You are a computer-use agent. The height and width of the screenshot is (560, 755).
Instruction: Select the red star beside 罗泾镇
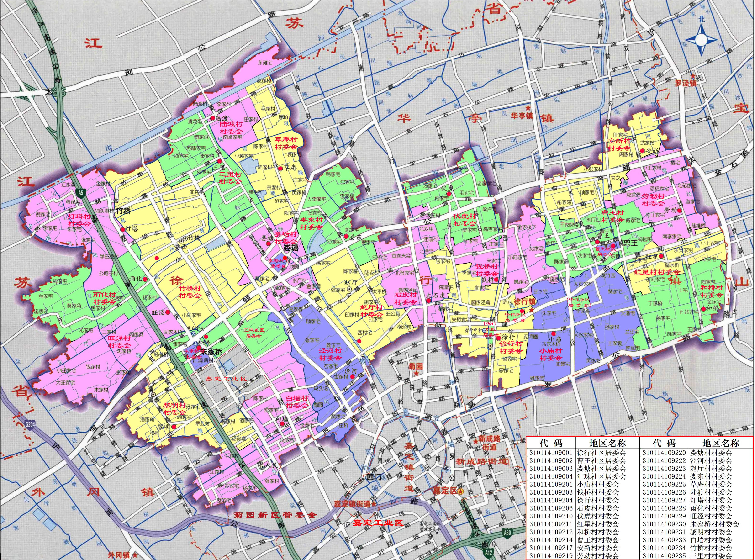tap(693, 76)
